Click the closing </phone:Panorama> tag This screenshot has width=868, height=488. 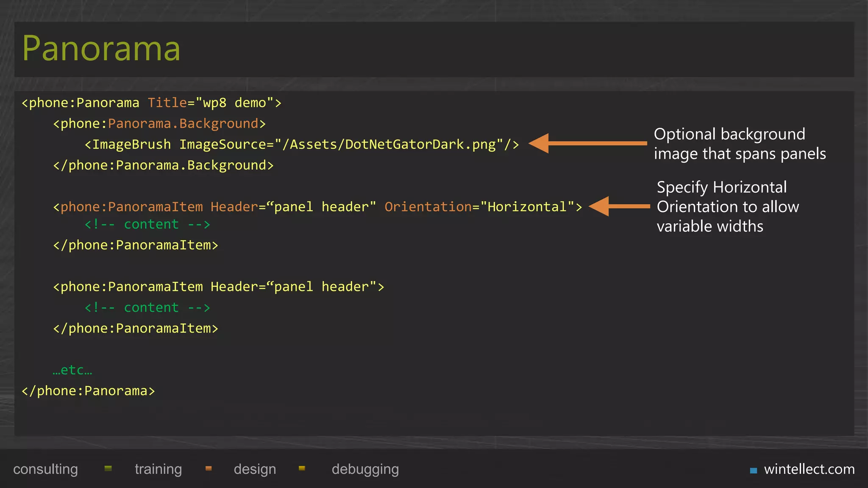[x=88, y=391]
